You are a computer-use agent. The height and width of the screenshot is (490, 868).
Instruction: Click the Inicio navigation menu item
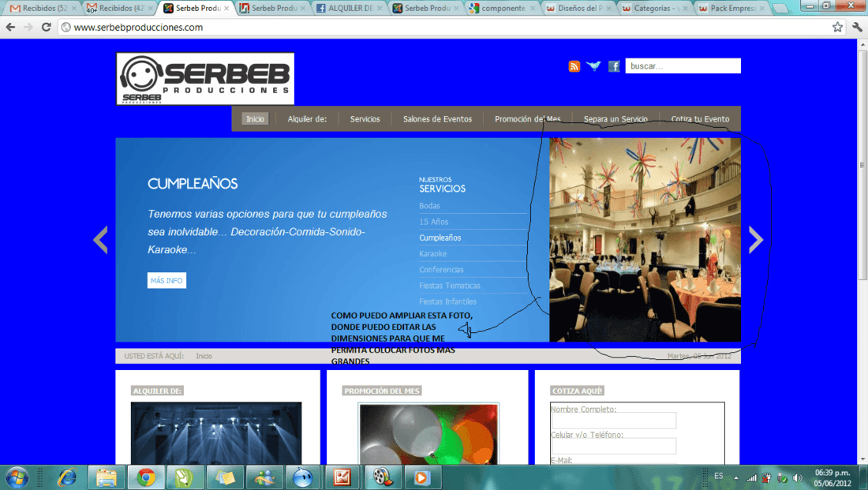click(255, 119)
